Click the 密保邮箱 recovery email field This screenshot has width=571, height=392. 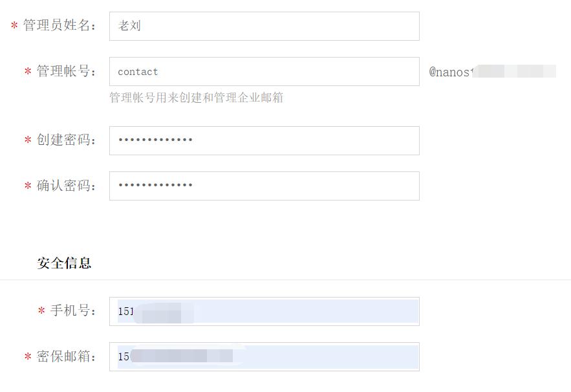(x=264, y=356)
